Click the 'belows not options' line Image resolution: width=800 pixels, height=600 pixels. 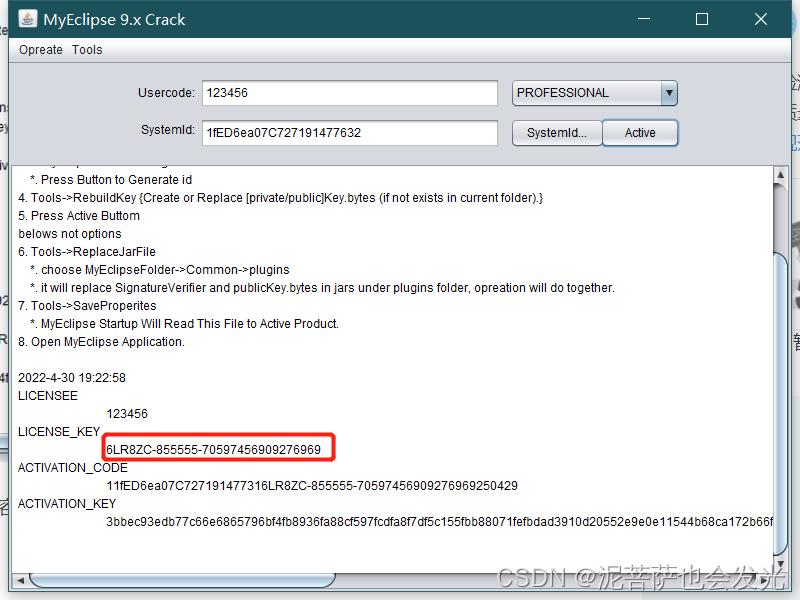pos(70,234)
